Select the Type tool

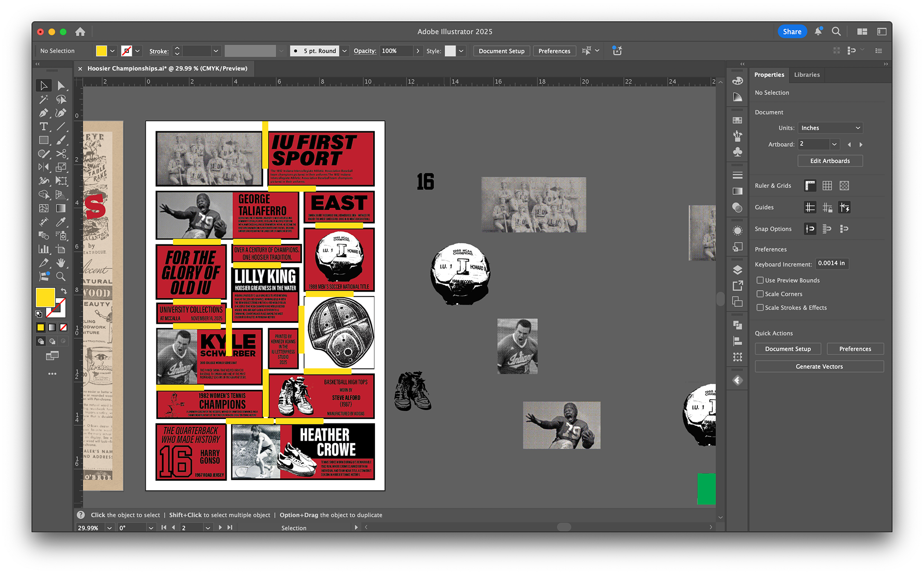tap(44, 127)
